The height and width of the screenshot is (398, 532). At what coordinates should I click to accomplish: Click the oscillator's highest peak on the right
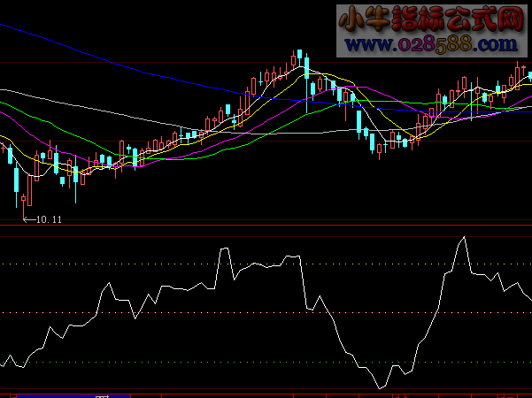click(461, 239)
